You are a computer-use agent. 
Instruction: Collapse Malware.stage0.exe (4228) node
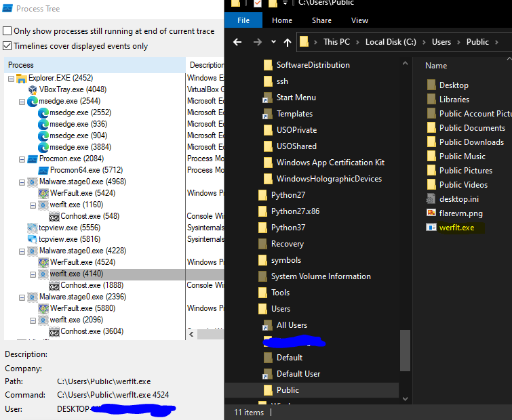click(x=22, y=251)
